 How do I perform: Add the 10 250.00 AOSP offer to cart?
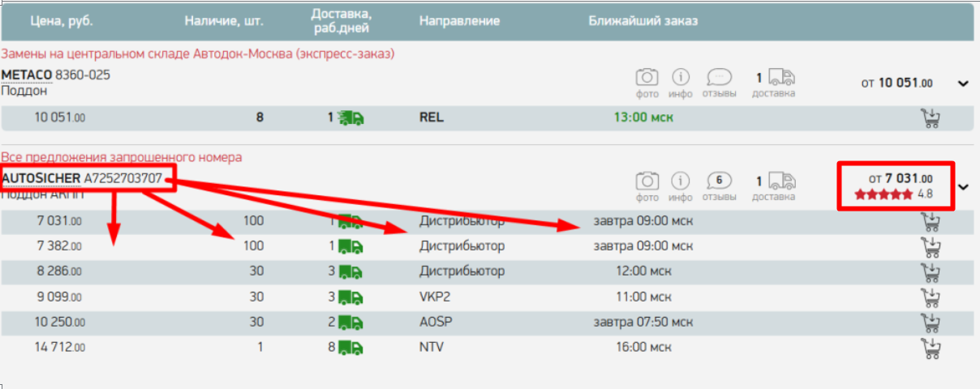tap(931, 323)
